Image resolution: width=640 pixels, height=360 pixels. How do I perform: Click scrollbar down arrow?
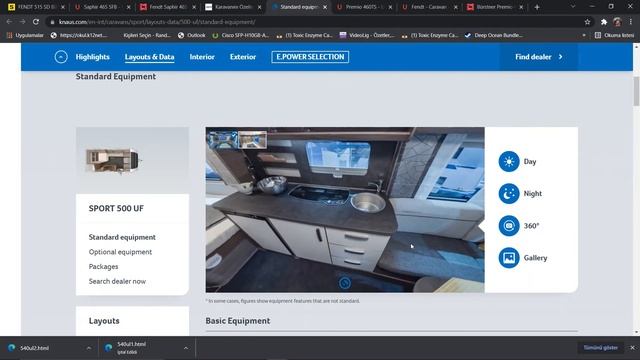click(x=636, y=333)
